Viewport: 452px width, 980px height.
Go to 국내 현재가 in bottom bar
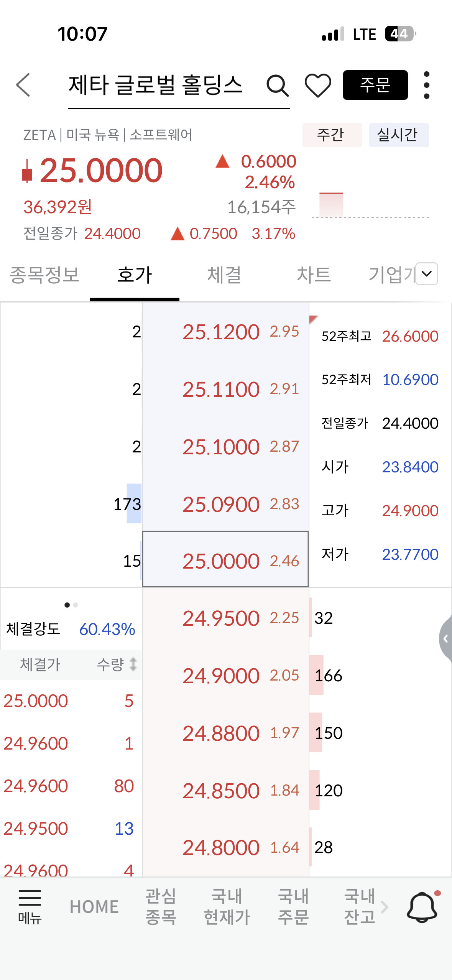tap(227, 907)
